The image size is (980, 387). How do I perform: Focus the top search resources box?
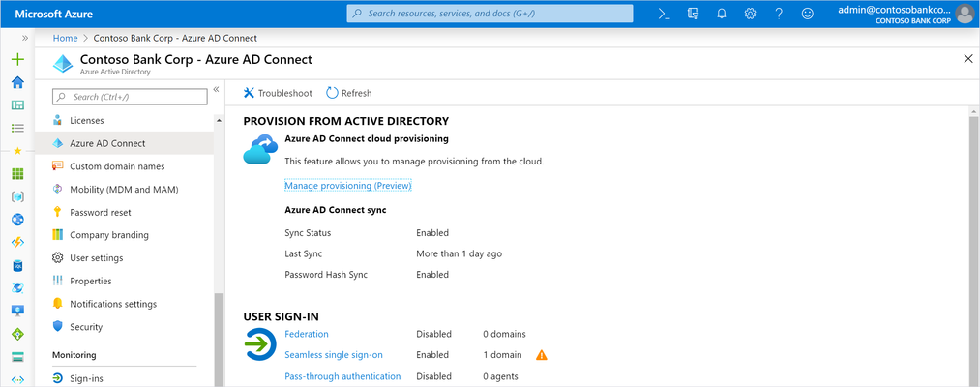(x=490, y=14)
